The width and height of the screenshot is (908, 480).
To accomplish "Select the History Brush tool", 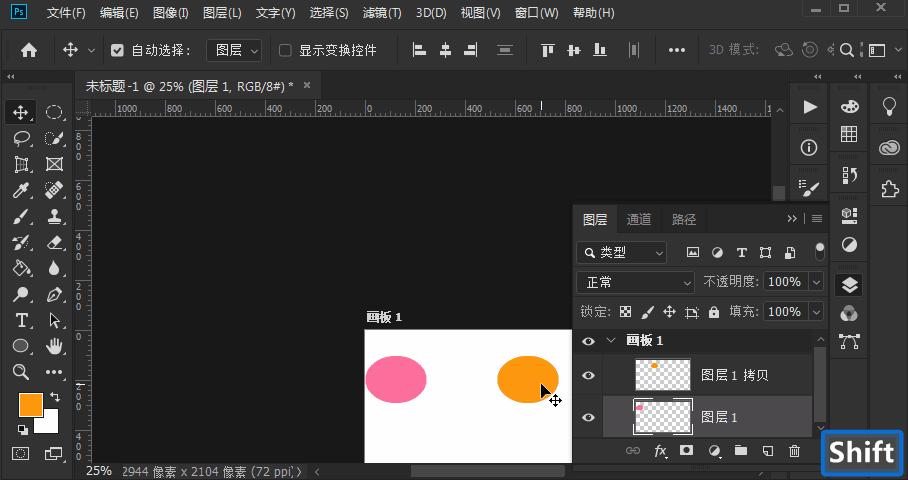I will click(21, 243).
